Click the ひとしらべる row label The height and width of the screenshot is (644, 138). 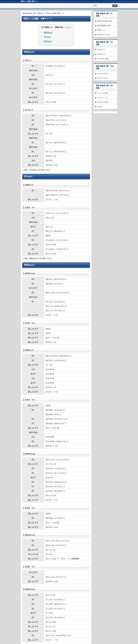coord(33,554)
